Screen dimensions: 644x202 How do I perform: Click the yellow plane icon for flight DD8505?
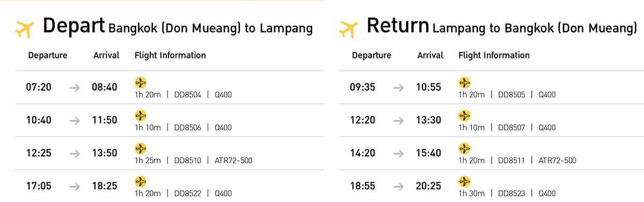pyautogui.click(x=464, y=83)
